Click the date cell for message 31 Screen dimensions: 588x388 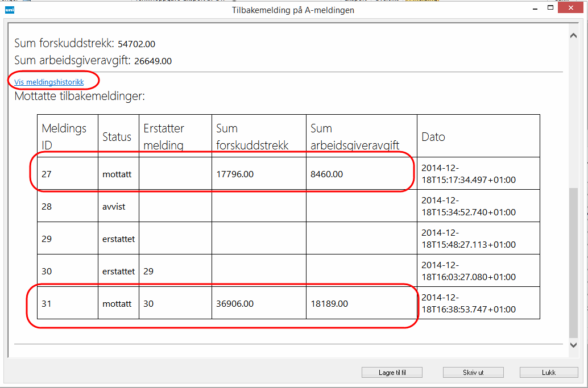468,304
